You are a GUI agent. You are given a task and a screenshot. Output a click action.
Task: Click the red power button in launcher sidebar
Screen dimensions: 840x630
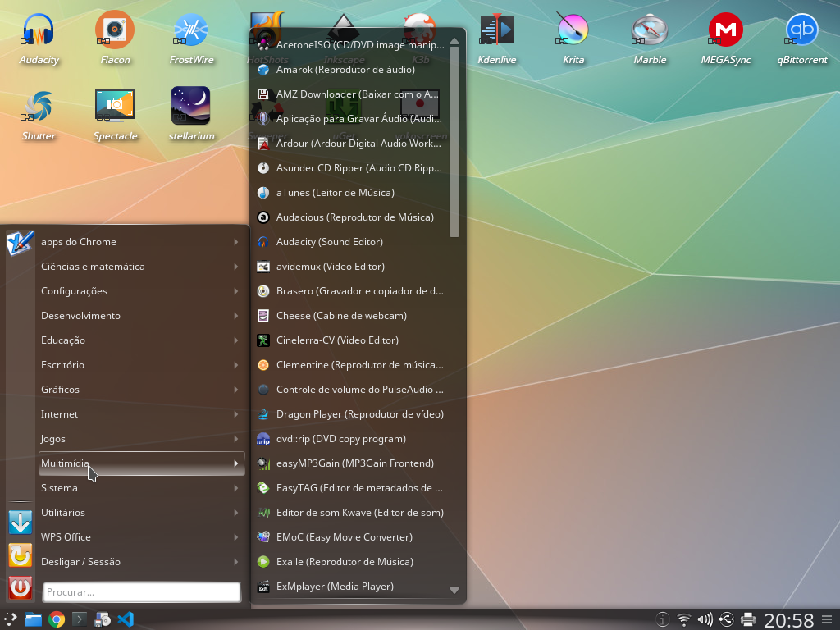21,587
